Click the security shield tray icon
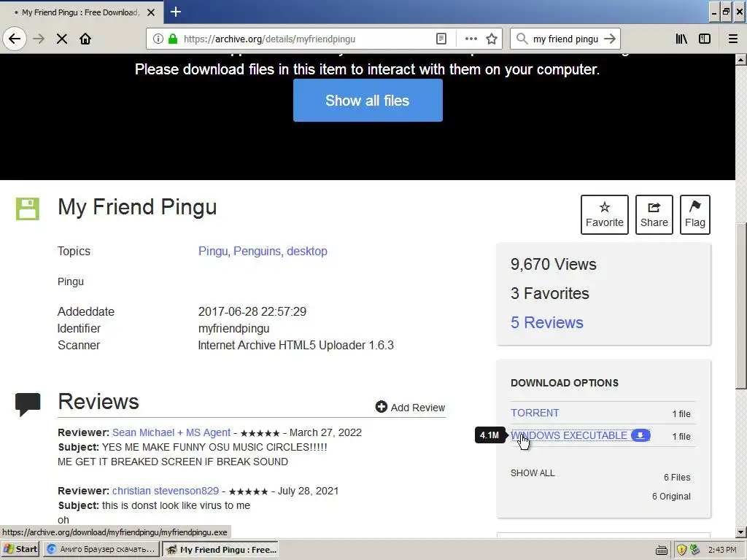 (x=681, y=550)
